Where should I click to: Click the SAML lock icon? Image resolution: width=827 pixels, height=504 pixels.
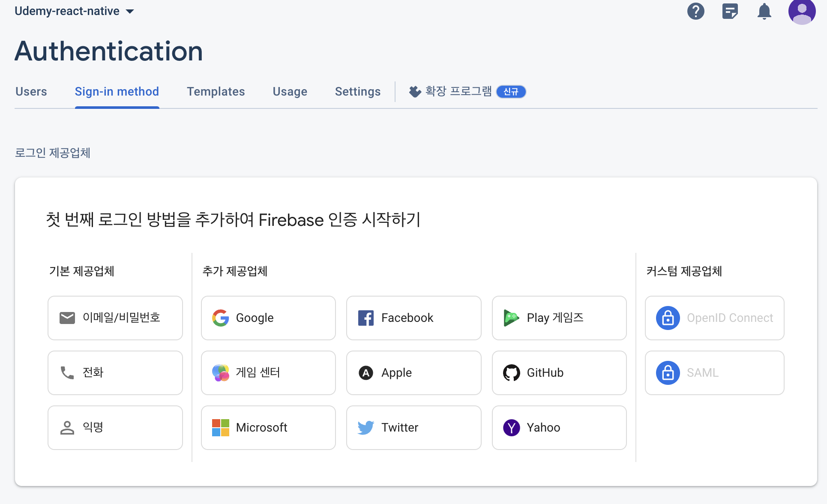(x=668, y=373)
